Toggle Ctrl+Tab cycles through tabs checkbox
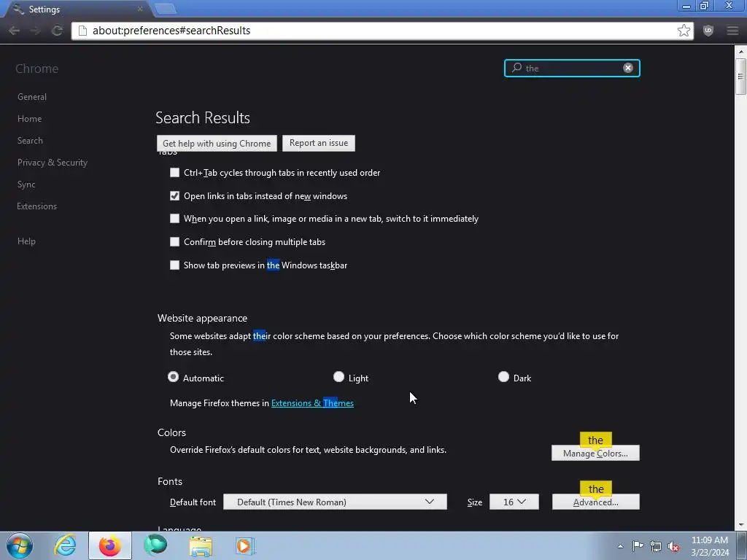 (175, 173)
